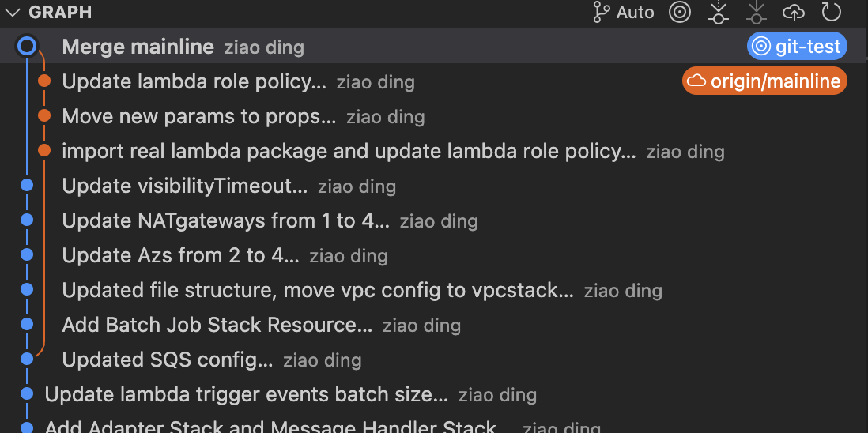Fetch from remote using the dotted-arrow icon
The width and height of the screenshot is (868, 433).
[718, 12]
